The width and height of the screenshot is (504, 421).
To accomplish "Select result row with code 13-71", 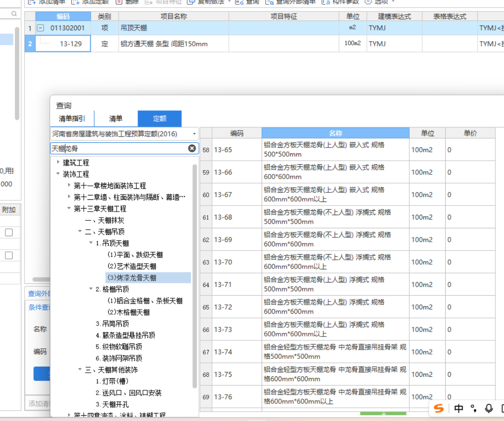I will (347, 285).
